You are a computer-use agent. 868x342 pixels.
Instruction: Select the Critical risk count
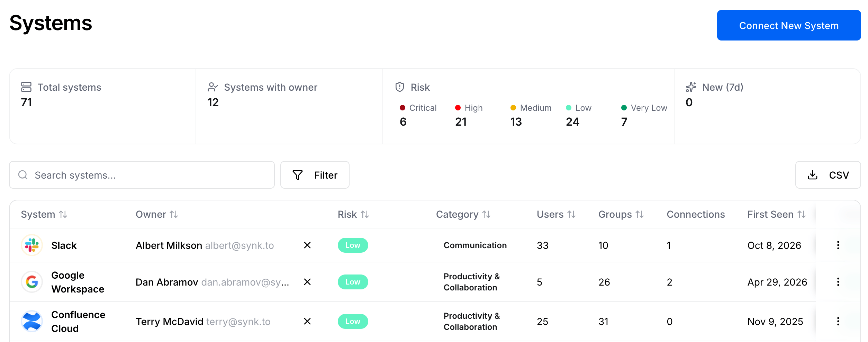point(403,121)
